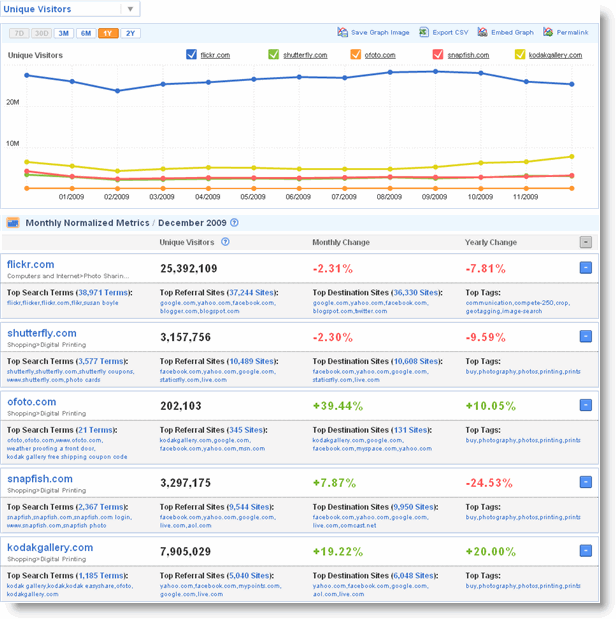Open ofoto's 345 referral Sites link
The image size is (616, 619).
click(246, 430)
